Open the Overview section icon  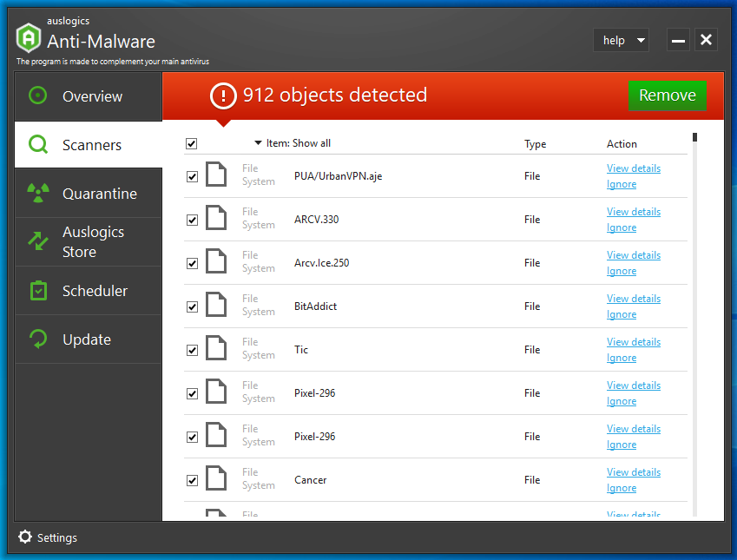click(38, 96)
